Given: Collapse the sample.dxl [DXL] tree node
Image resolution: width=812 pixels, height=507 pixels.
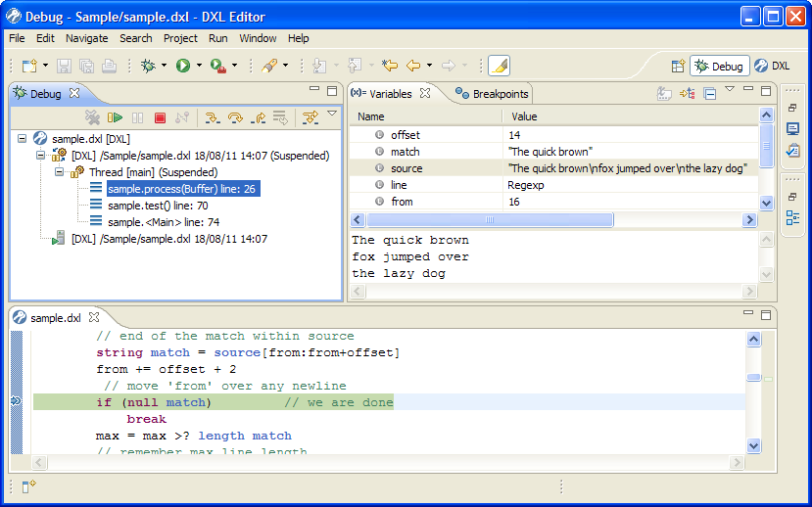Looking at the screenshot, I should tap(22, 139).
